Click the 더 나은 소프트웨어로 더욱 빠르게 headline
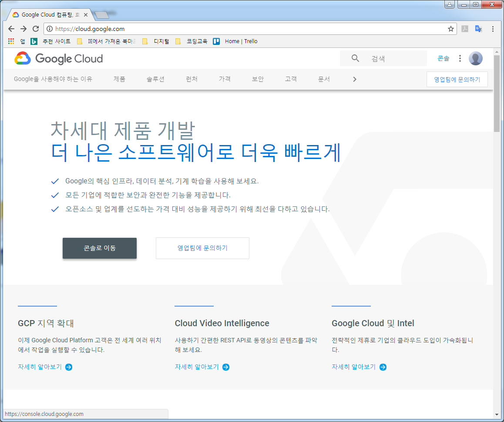Viewport: 504px width, 422px height. tap(196, 152)
